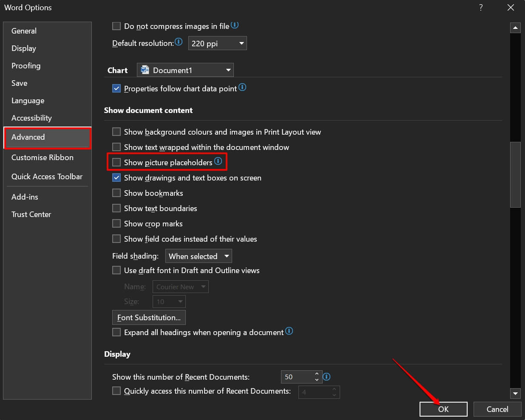Click the info icon next to Expand all headings
The image size is (525, 420).
(x=289, y=331)
